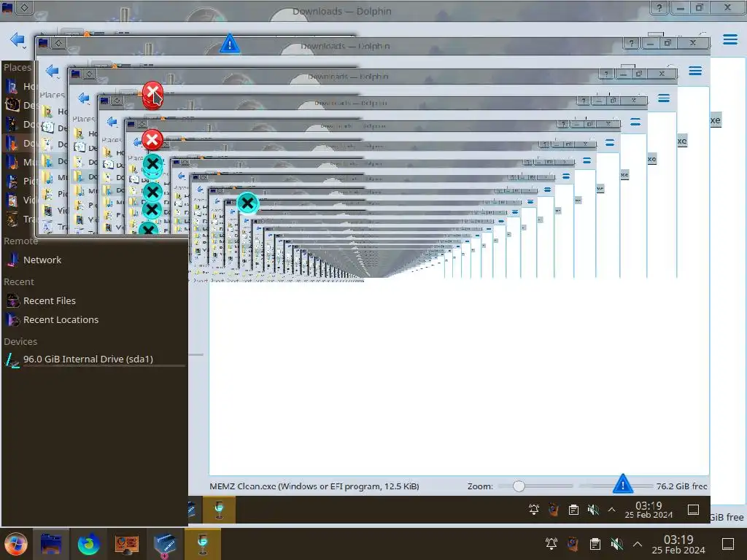This screenshot has height=560, width=747.
Task: Click the Wine glass icon on the nested taskbar copy
Action: point(219,510)
